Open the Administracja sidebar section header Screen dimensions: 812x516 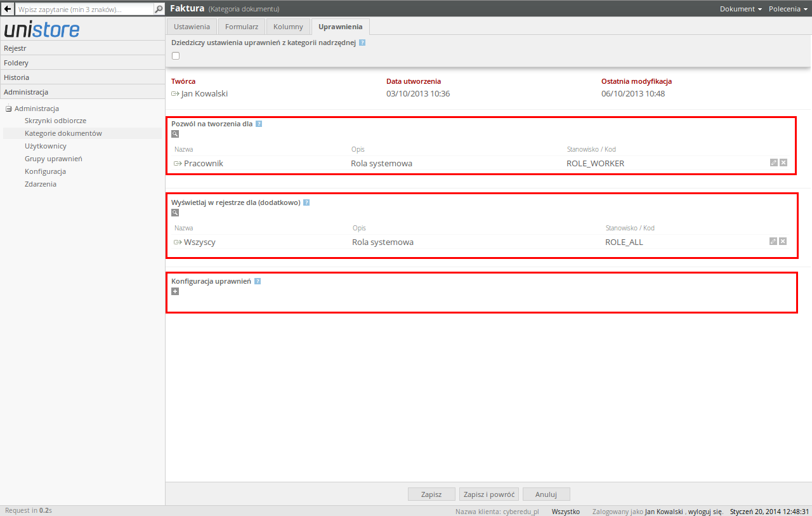point(82,91)
